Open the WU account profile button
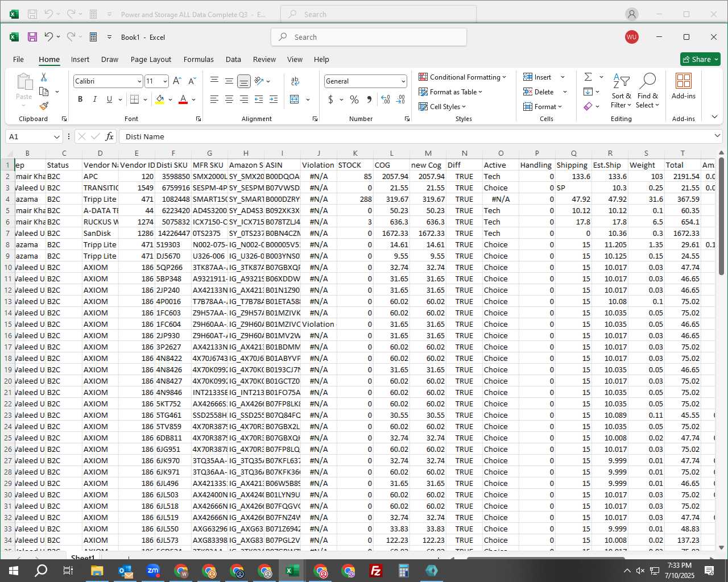This screenshot has width=728, height=582. click(x=631, y=37)
